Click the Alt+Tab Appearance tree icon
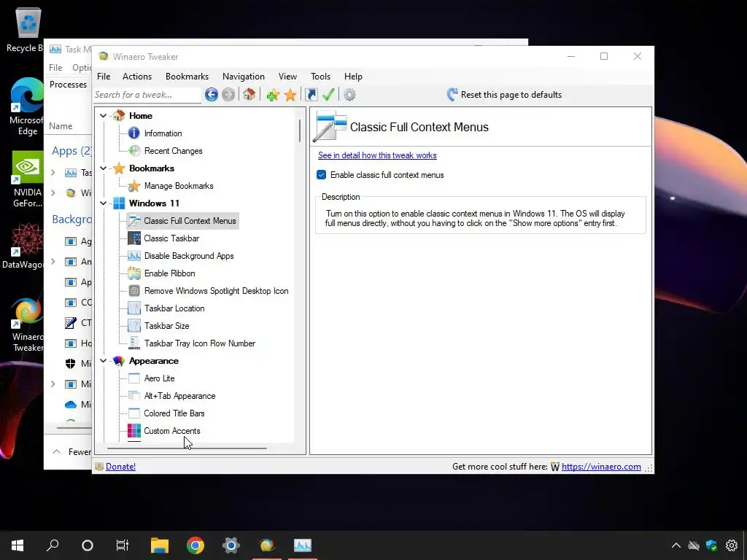The width and height of the screenshot is (747, 560). 134,396
